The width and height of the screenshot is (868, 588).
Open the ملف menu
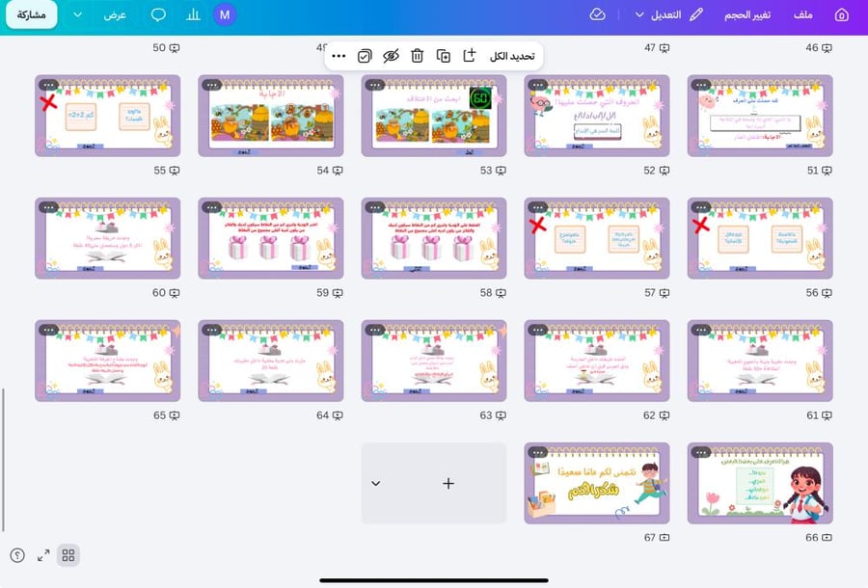point(802,14)
